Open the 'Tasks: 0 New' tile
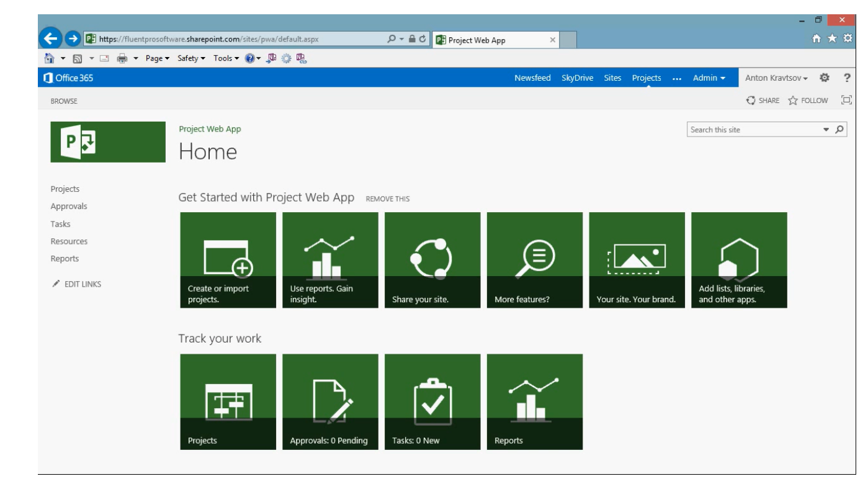Image resolution: width=868 pixels, height=484 pixels. [433, 402]
